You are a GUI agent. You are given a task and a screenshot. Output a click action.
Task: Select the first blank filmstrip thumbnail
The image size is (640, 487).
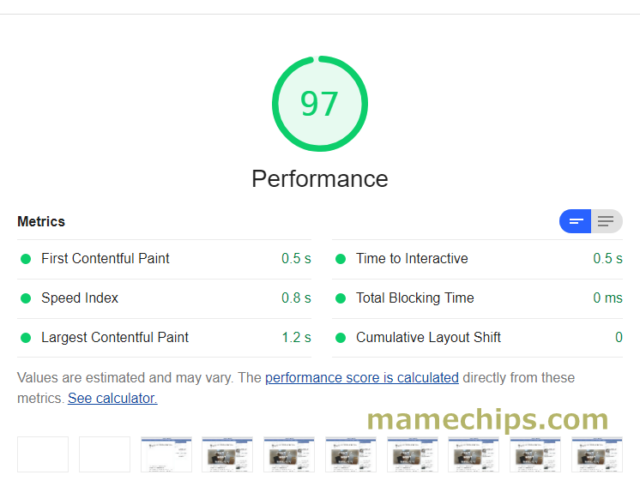coord(43,454)
